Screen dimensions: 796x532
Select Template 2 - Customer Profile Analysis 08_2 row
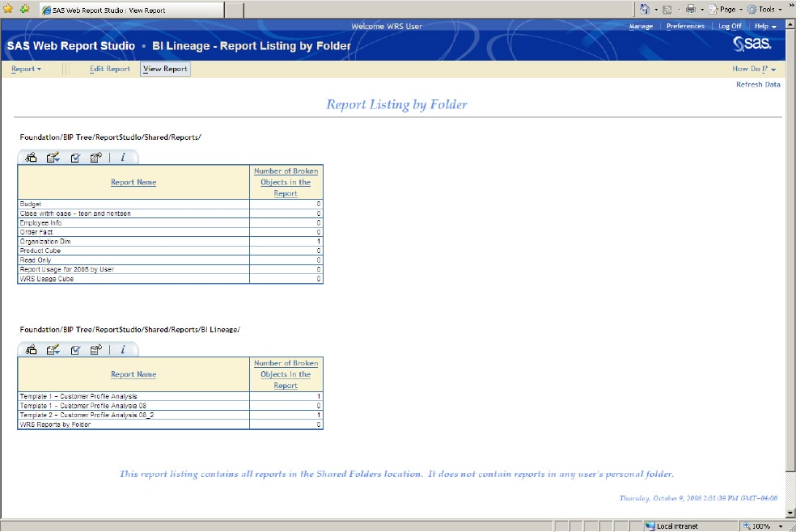click(170, 415)
